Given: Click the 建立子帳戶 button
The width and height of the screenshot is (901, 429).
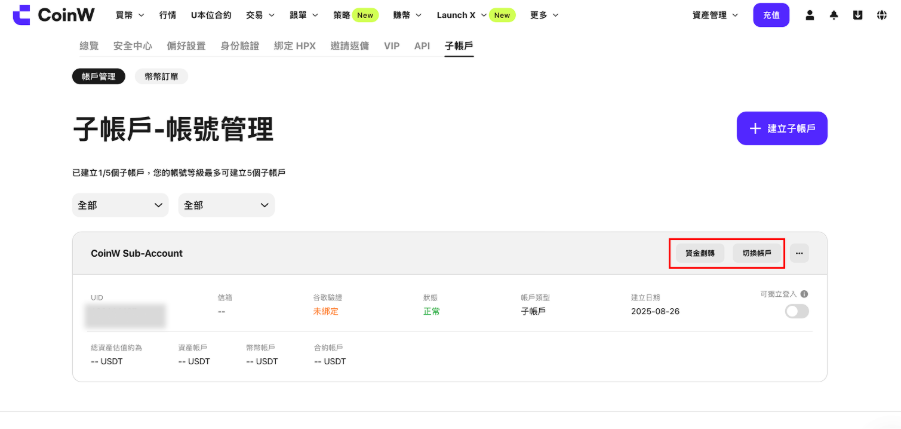Looking at the screenshot, I should (x=782, y=129).
